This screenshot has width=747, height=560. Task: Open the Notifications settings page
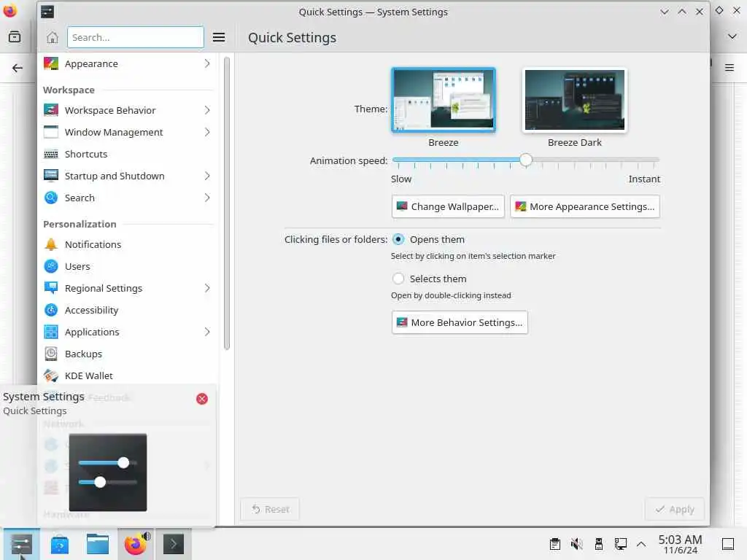[128, 244]
